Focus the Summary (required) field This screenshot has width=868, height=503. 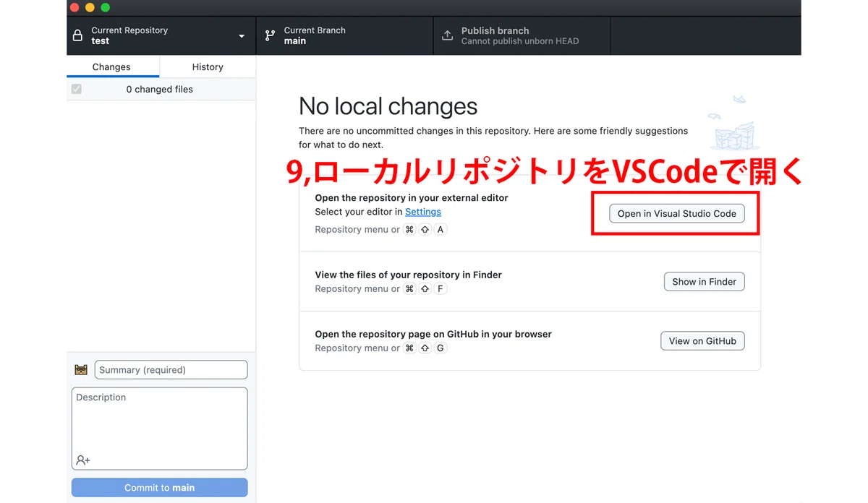[x=171, y=369]
